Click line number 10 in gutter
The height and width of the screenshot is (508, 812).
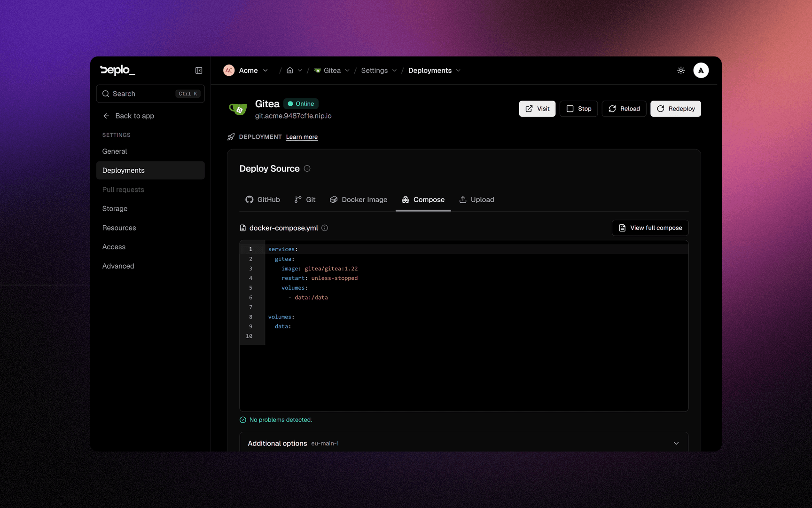tap(249, 336)
